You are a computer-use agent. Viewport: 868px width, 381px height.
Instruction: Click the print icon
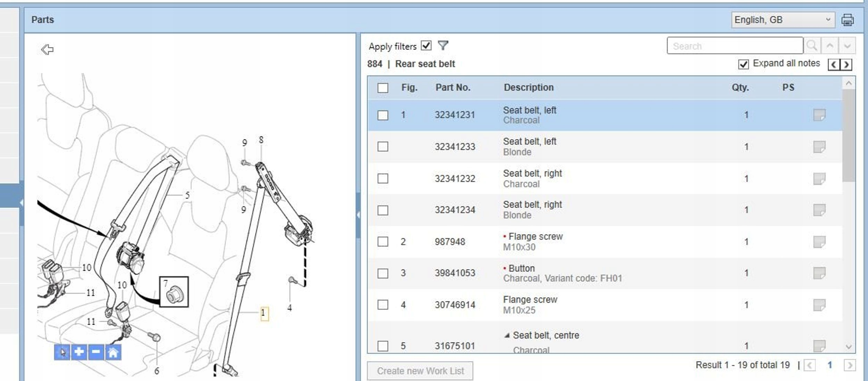tap(847, 20)
